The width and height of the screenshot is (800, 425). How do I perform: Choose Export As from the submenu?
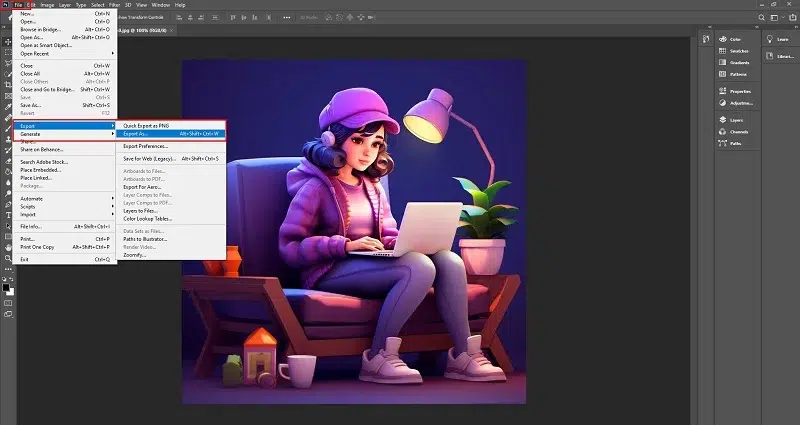coord(171,134)
